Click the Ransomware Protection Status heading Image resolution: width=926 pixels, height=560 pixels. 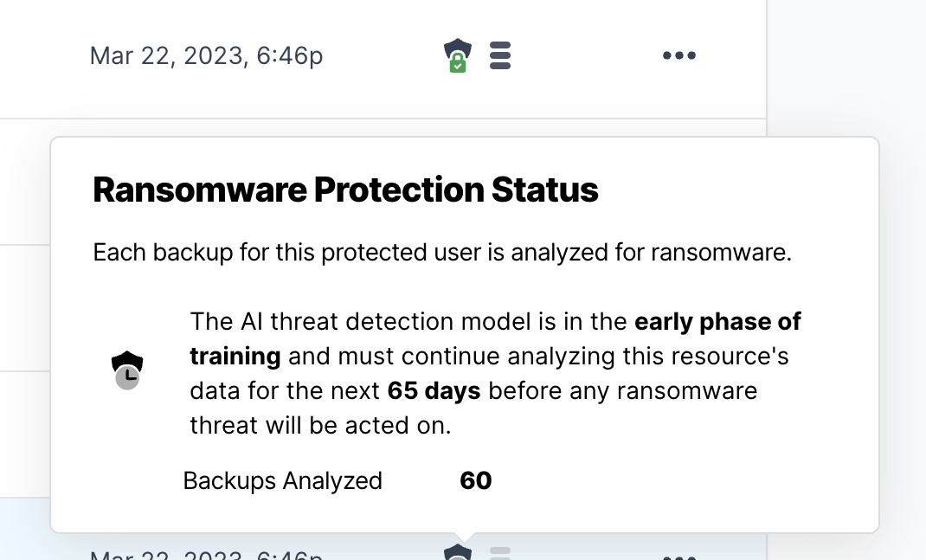(x=345, y=190)
